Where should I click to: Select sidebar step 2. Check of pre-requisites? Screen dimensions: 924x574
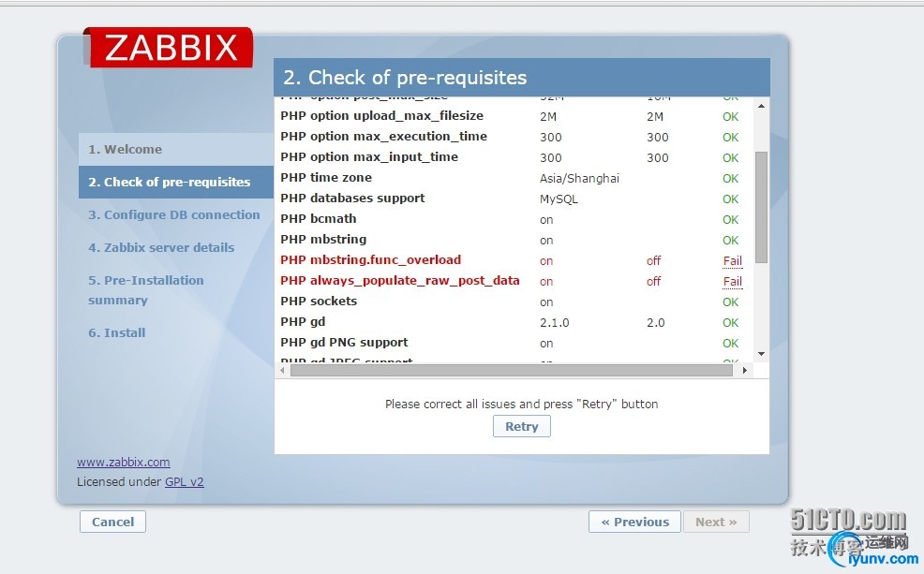[x=175, y=182]
